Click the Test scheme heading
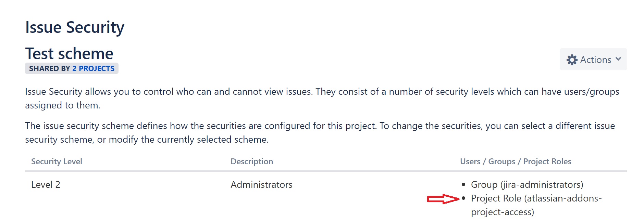Image resolution: width=644 pixels, height=221 pixels. click(x=70, y=53)
